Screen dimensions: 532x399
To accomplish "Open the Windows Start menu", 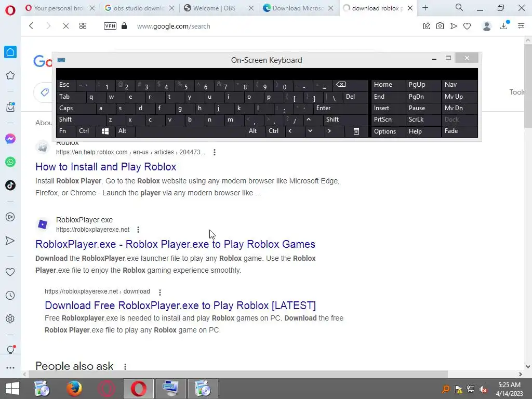I will [12, 389].
